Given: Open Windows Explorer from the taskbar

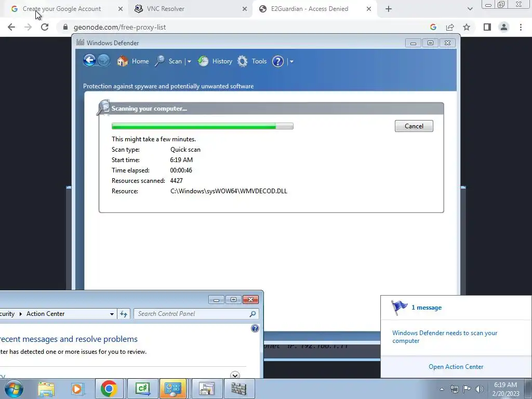Looking at the screenshot, I should pos(46,389).
